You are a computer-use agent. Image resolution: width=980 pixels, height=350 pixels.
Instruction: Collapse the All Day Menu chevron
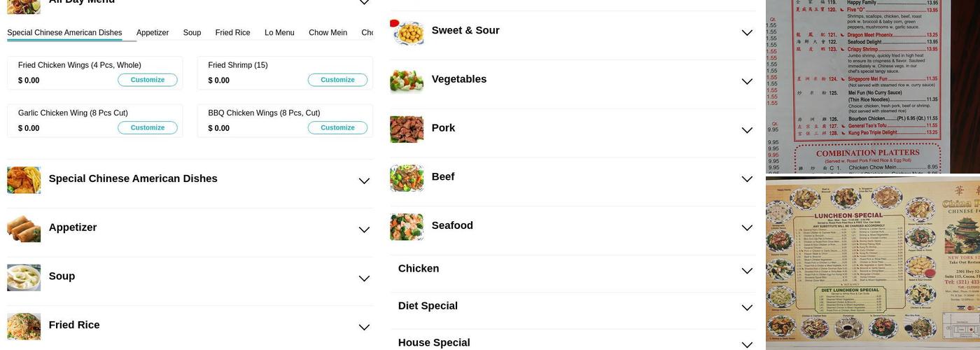click(x=364, y=3)
